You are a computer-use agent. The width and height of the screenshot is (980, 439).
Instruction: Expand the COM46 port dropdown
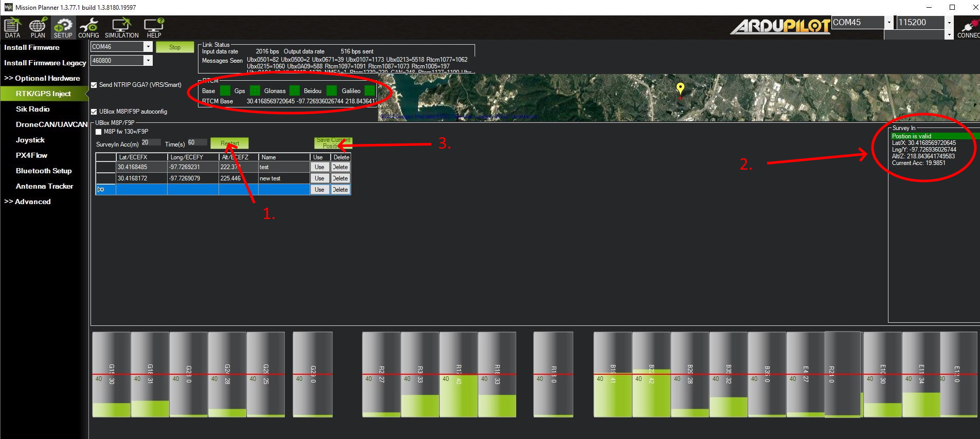pos(148,47)
